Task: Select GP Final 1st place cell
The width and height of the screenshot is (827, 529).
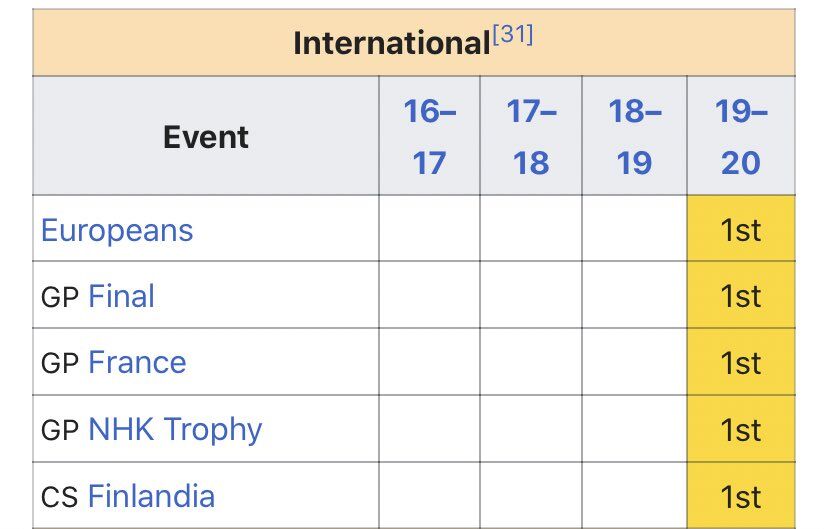Action: pyautogui.click(x=741, y=295)
